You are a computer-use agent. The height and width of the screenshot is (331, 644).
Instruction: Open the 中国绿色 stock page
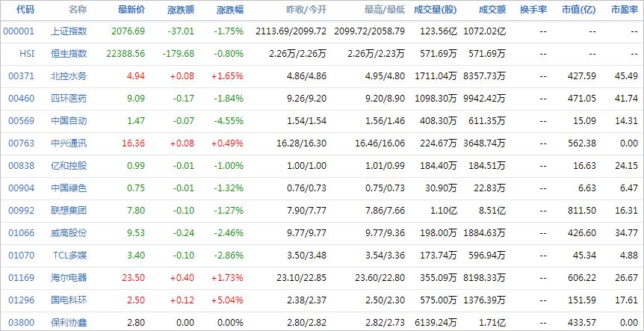click(69, 188)
